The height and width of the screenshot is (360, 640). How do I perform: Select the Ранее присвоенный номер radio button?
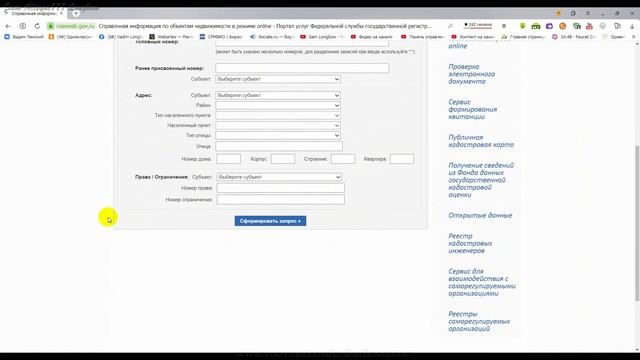pyautogui.click(x=129, y=68)
